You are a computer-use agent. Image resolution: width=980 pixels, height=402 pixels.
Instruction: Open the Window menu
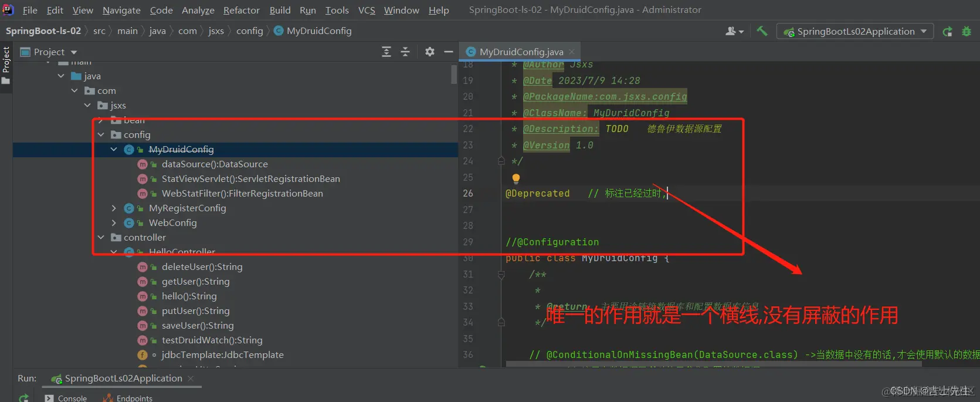[402, 10]
